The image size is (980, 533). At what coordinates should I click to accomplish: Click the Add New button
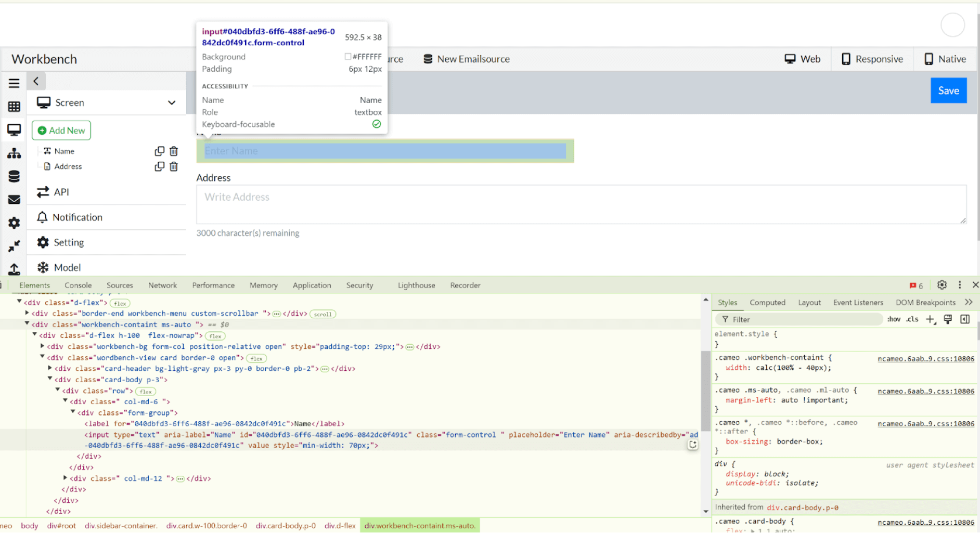click(x=61, y=131)
